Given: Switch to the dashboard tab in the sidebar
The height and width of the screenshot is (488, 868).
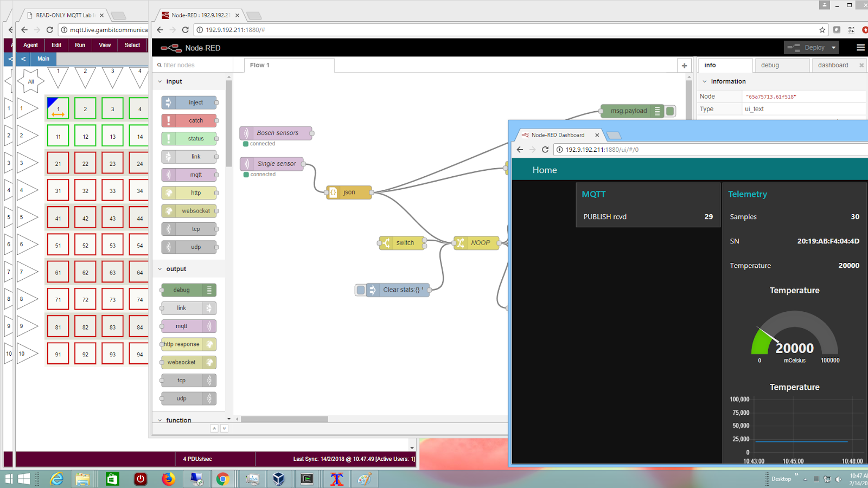Looking at the screenshot, I should click(x=834, y=65).
